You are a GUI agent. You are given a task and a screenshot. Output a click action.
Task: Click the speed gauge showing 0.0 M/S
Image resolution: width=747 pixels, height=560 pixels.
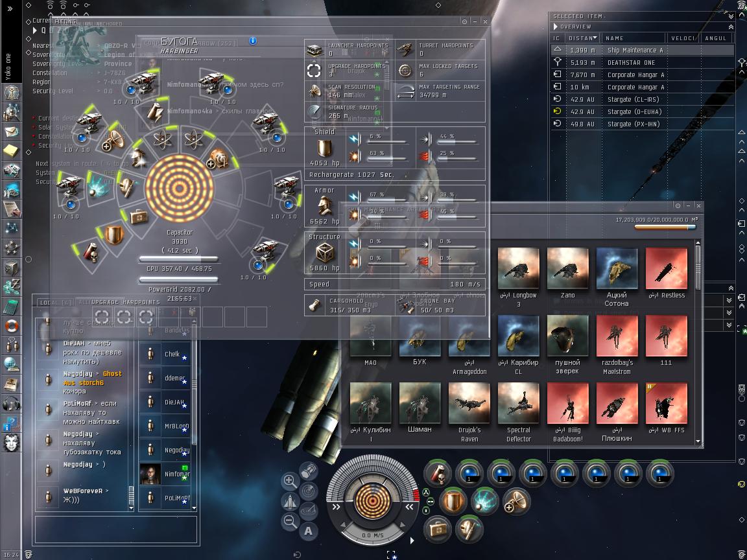[x=373, y=535]
